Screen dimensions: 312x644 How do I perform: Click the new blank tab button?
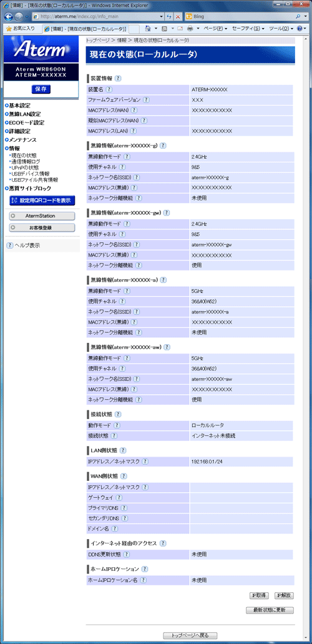coord(134,29)
